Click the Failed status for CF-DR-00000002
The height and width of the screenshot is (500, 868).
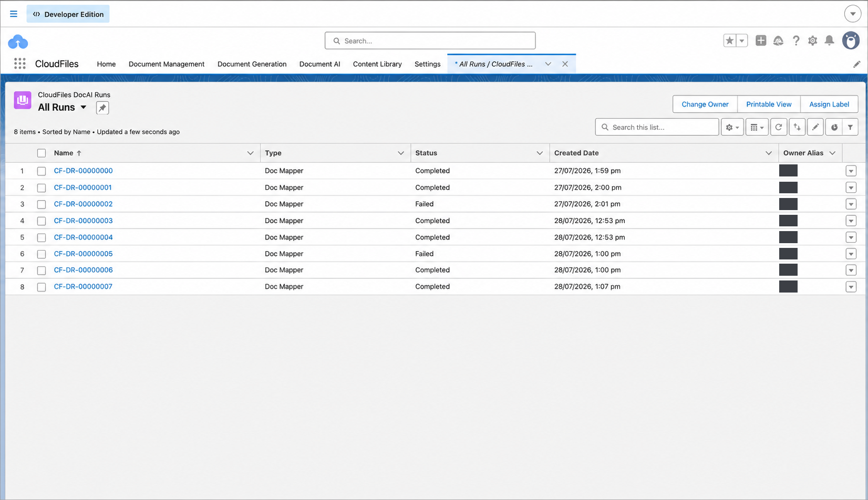425,204
